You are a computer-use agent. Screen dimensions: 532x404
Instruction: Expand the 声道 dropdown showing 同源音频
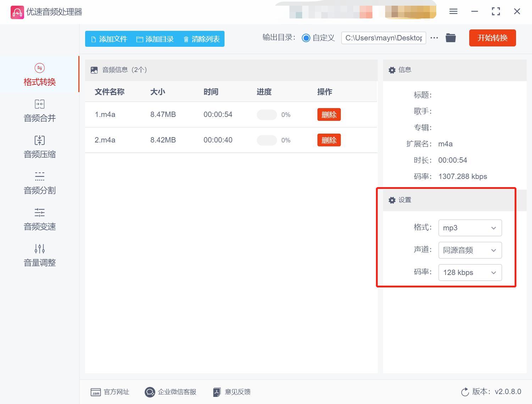[x=470, y=250]
